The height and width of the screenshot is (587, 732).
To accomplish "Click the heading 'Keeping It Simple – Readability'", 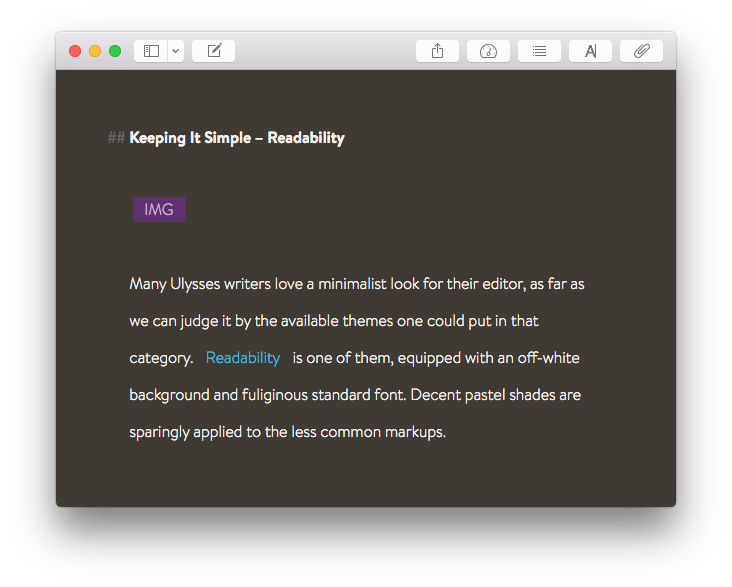I will (x=237, y=138).
